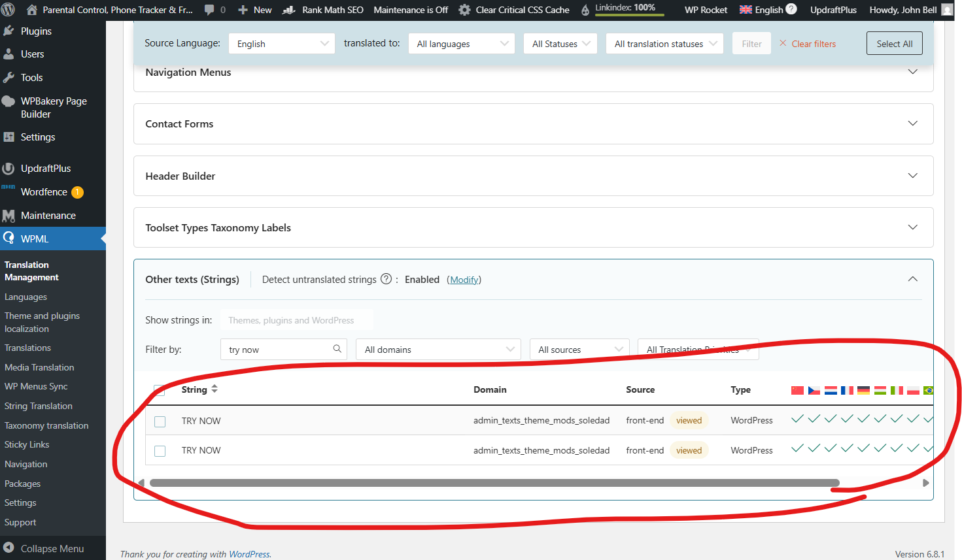962x560 pixels.
Task: Open WP Rocket in admin bar
Action: pos(706,10)
